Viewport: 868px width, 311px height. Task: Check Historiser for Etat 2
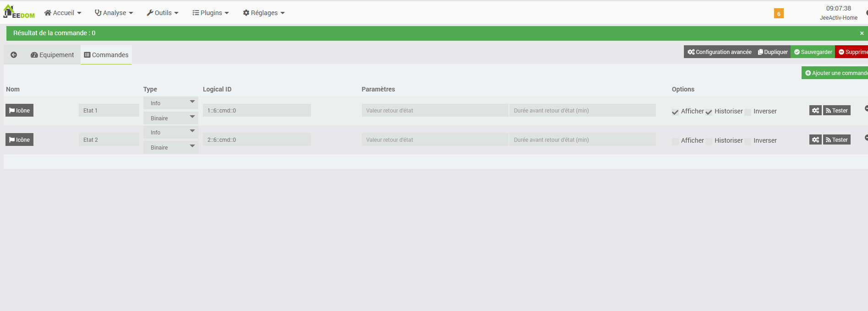click(709, 141)
